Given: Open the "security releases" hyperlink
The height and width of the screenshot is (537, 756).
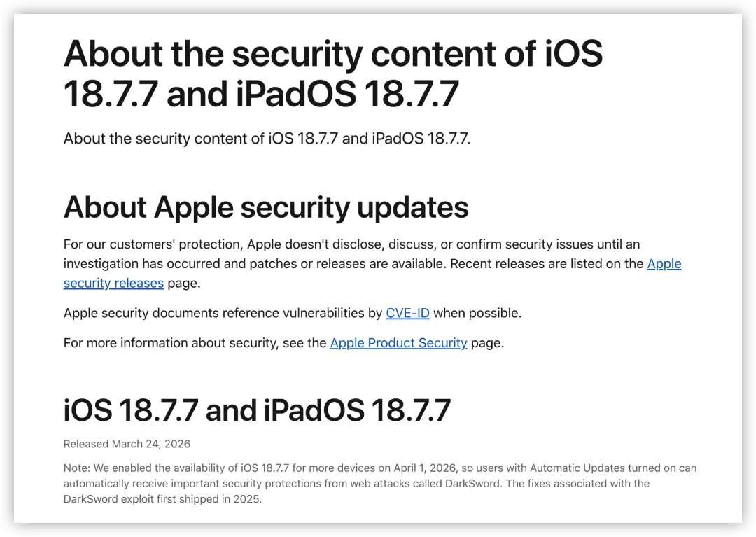Looking at the screenshot, I should (113, 284).
